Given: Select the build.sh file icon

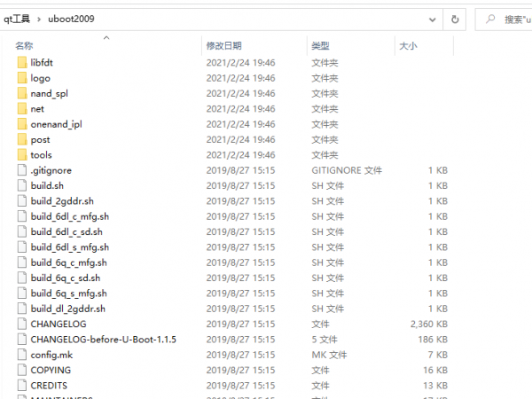Looking at the screenshot, I should click(22, 185).
